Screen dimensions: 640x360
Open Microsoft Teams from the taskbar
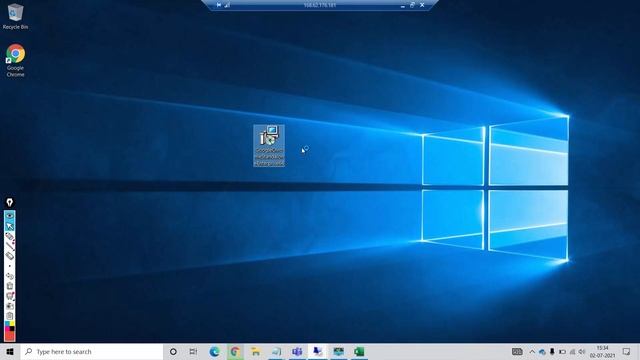tap(297, 351)
